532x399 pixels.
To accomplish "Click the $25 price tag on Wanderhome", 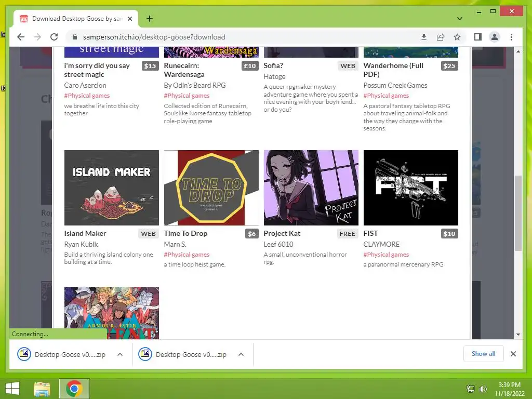I will pyautogui.click(x=449, y=66).
